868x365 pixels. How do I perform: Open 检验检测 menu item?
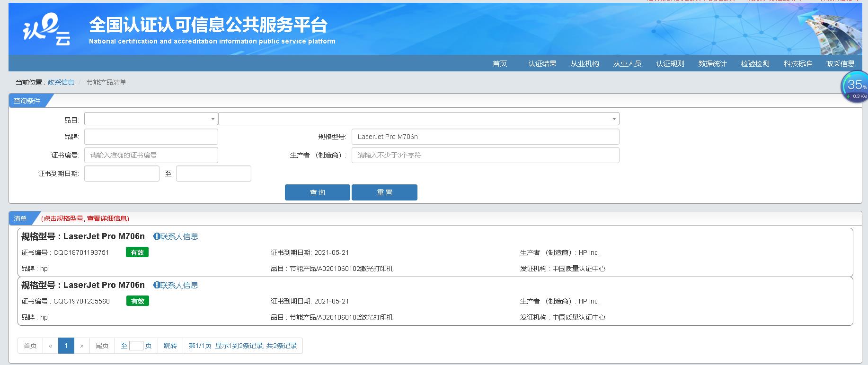755,64
